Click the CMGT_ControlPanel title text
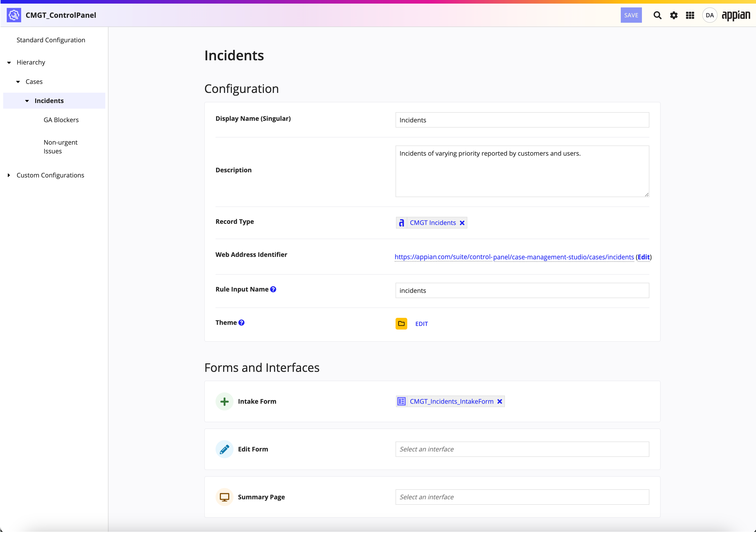 point(61,15)
